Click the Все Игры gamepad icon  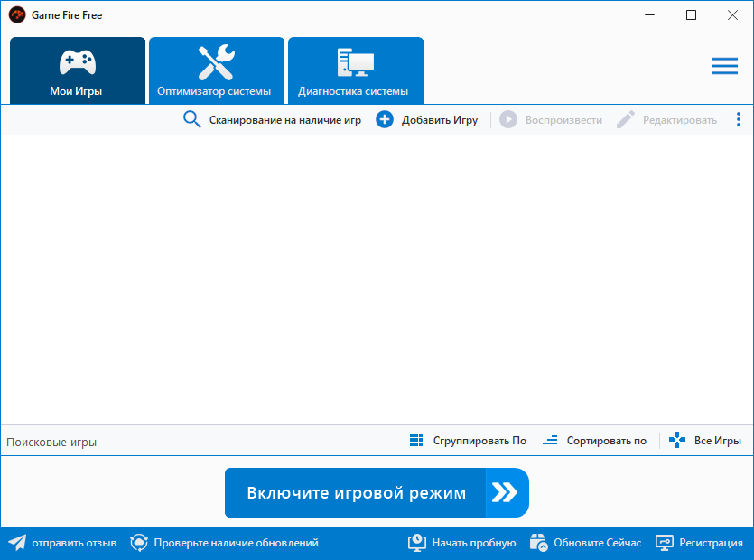(677, 440)
